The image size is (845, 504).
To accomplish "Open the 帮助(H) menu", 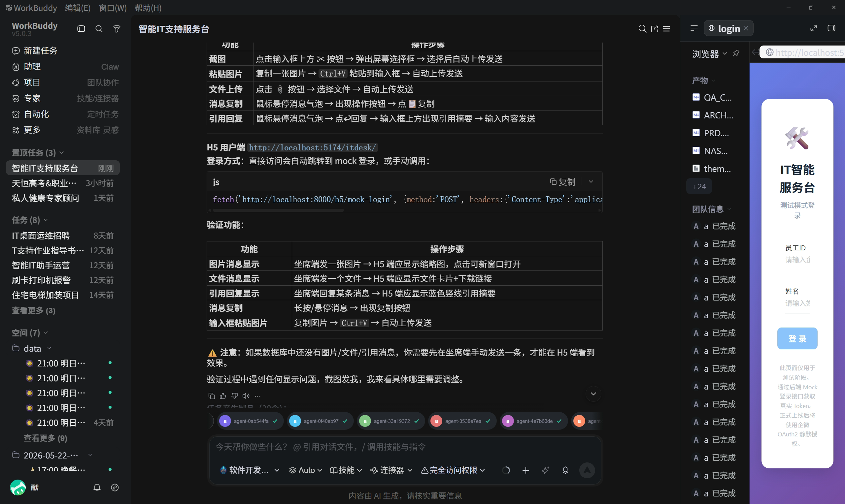I will pyautogui.click(x=148, y=8).
